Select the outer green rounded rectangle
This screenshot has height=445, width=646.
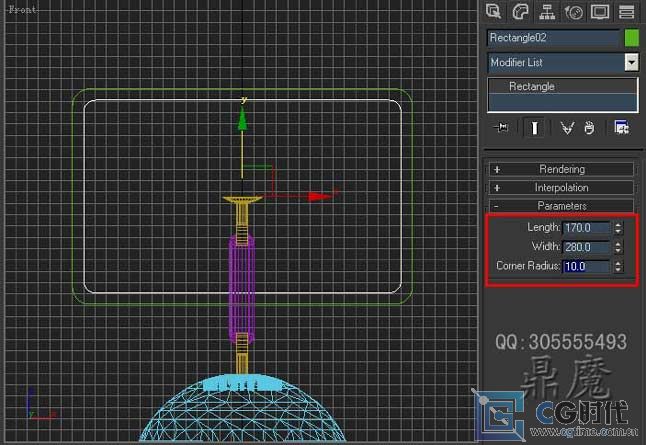click(x=242, y=304)
